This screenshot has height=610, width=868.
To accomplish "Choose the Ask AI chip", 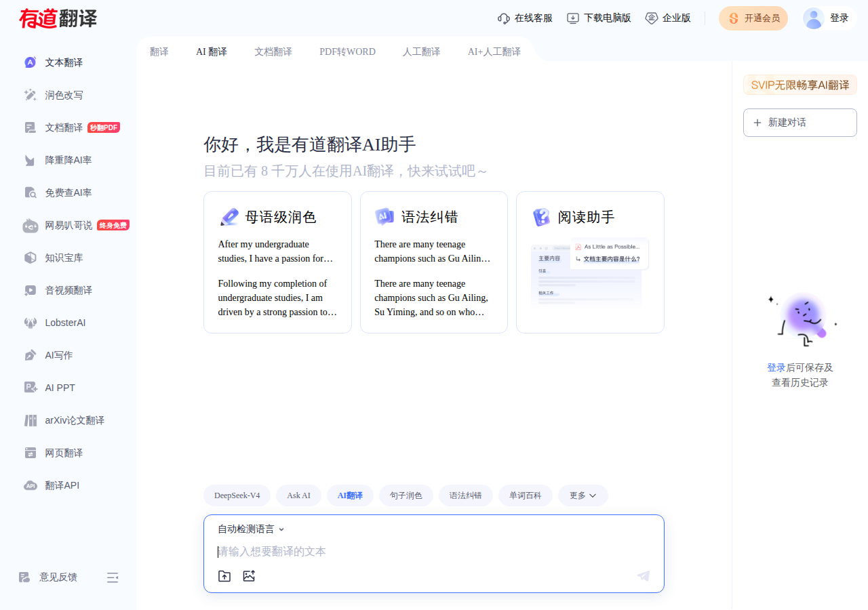I will point(298,495).
